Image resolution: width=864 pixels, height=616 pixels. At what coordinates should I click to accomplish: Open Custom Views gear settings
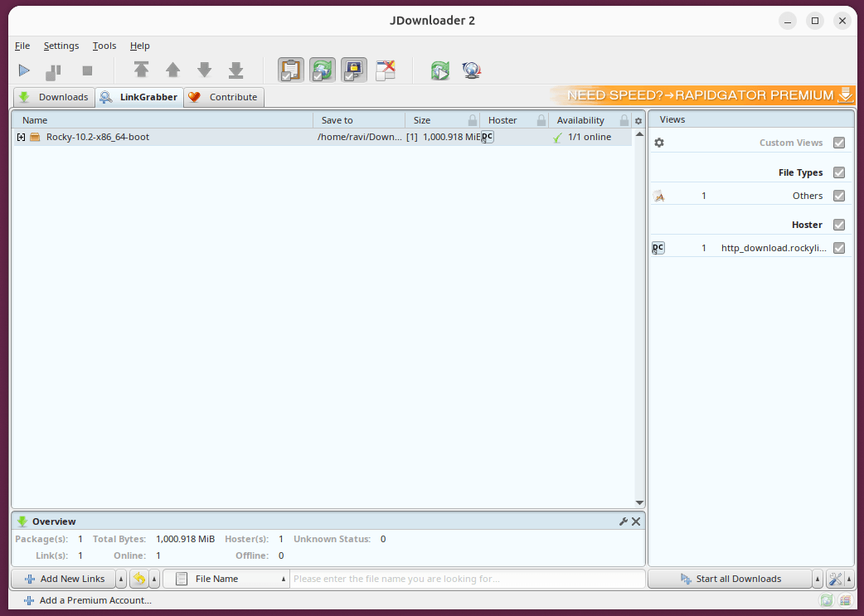pos(659,143)
